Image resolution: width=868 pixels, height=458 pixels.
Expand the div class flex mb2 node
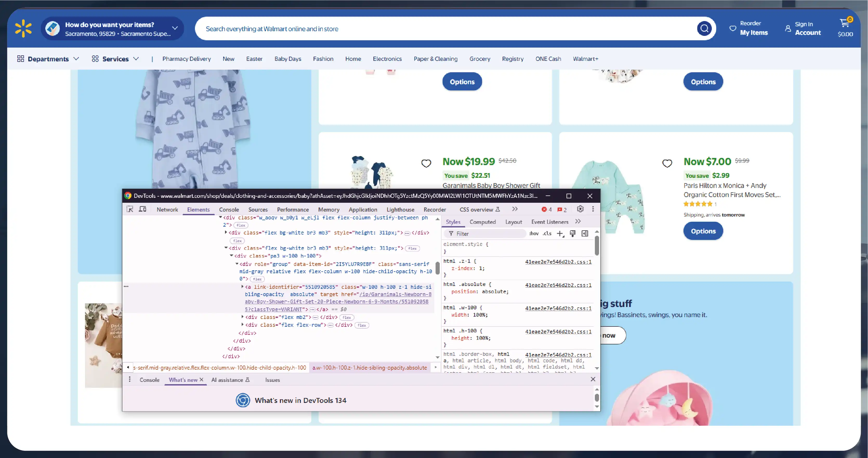[242, 317]
